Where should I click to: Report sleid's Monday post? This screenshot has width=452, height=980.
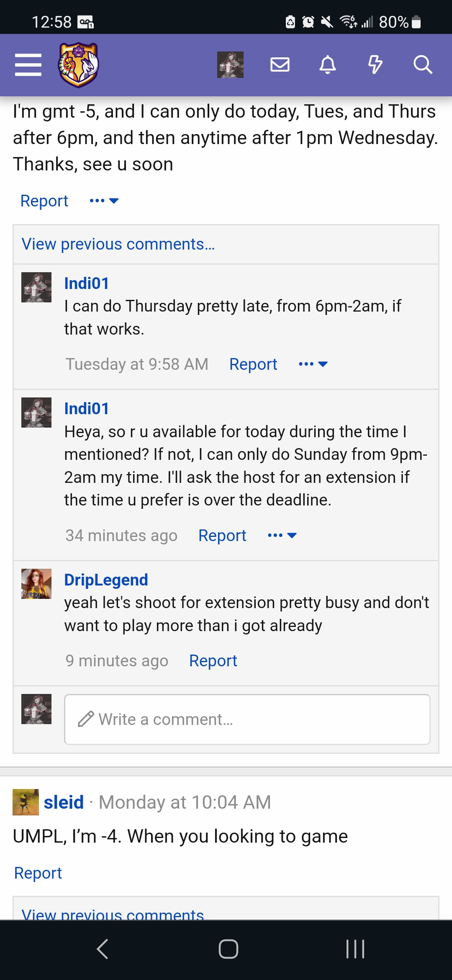(38, 873)
